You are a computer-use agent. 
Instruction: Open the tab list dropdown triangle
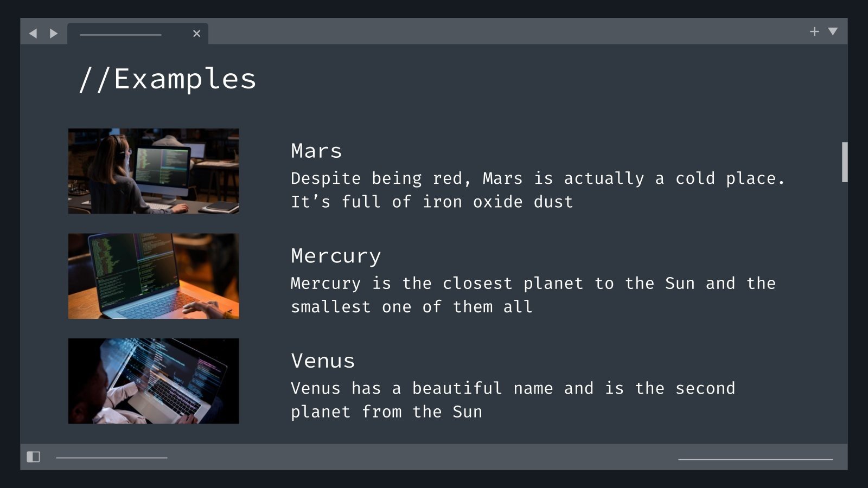[x=833, y=31]
